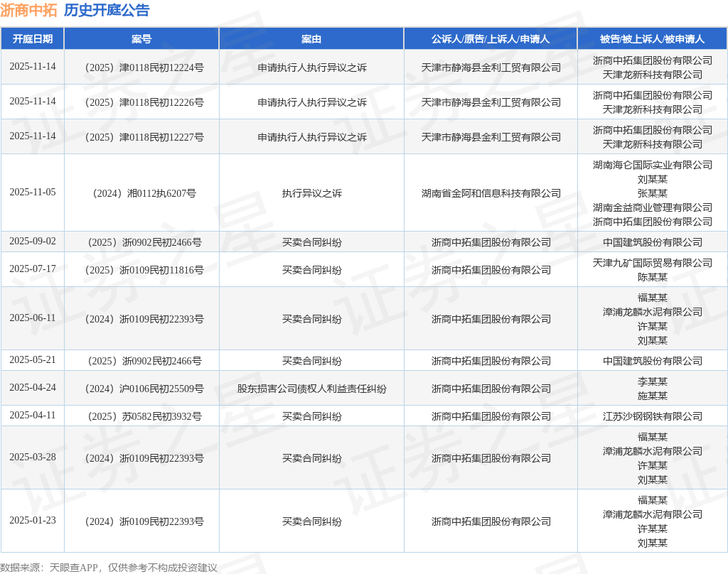Click the date 2025-04-11

coord(33,415)
